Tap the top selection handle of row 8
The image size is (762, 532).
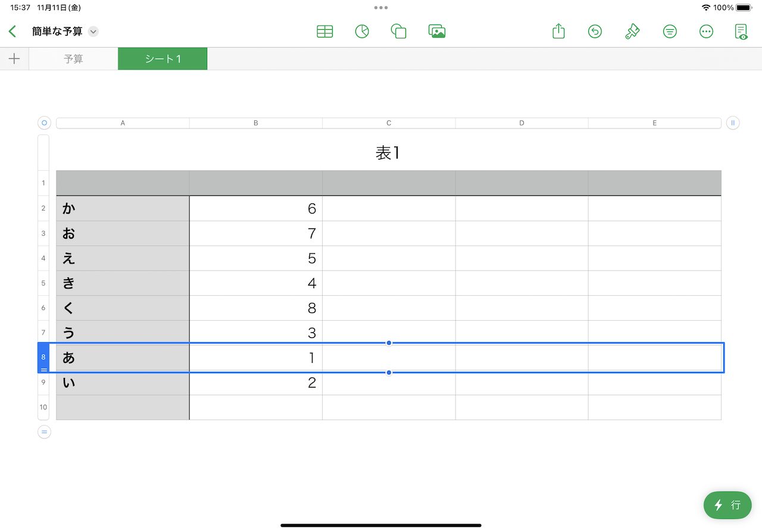389,343
